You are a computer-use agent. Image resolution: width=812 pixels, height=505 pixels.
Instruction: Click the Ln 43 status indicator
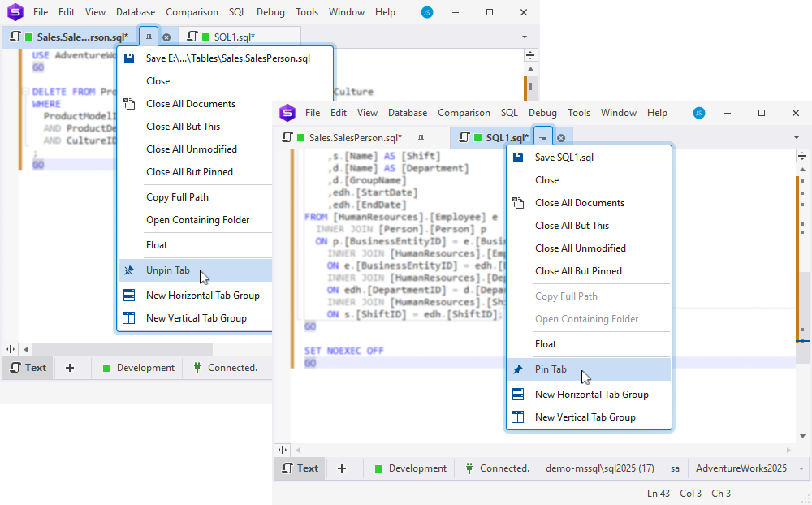point(659,494)
